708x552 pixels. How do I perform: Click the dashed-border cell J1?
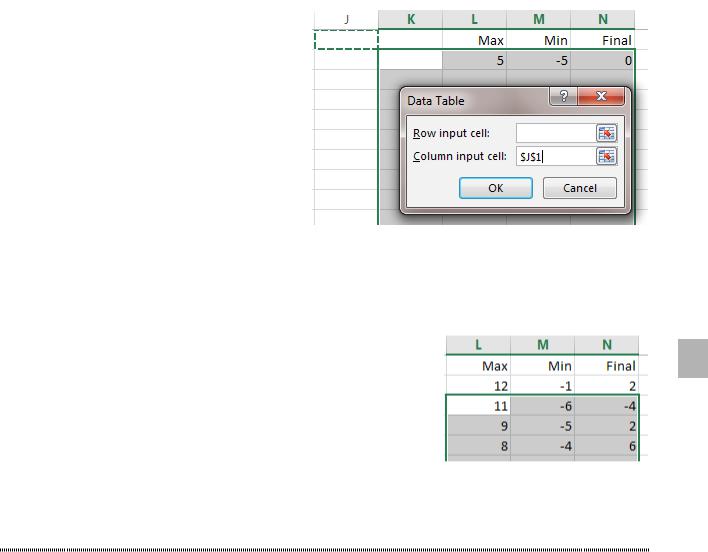point(346,40)
